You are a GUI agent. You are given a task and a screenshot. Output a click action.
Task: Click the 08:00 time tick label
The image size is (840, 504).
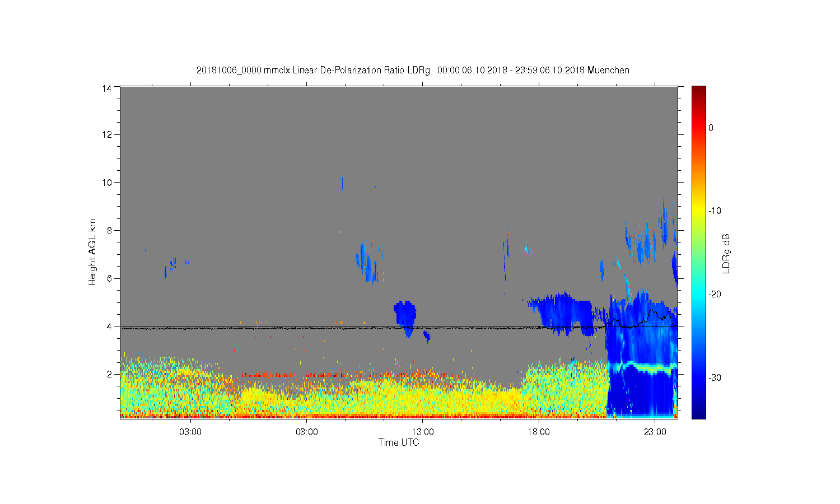307,432
